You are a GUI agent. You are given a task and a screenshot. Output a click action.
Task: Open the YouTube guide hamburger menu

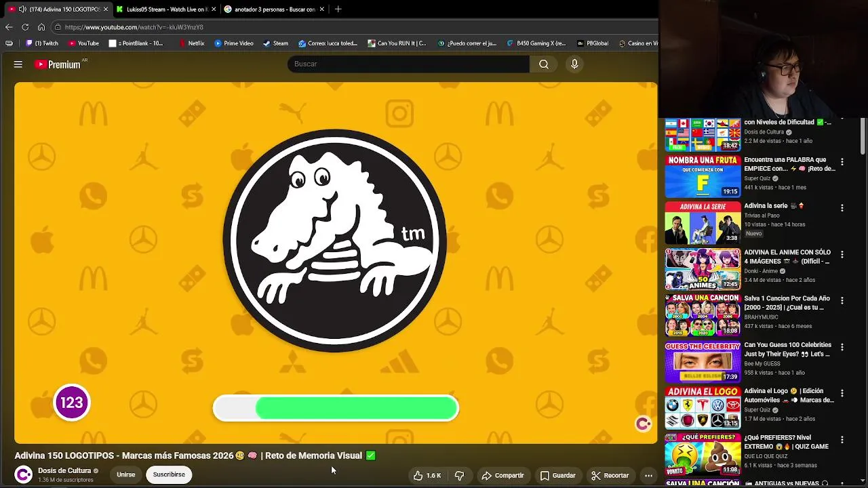[x=18, y=64]
